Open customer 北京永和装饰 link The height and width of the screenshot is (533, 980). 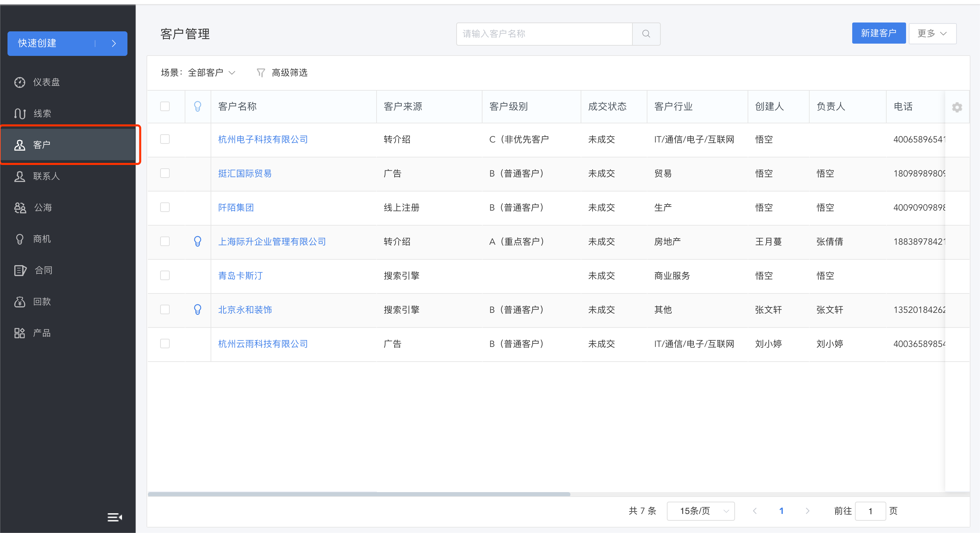[245, 310]
